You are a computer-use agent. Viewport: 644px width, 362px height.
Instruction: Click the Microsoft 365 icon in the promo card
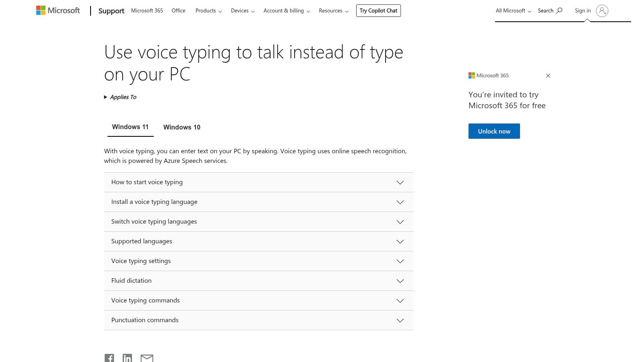click(471, 75)
